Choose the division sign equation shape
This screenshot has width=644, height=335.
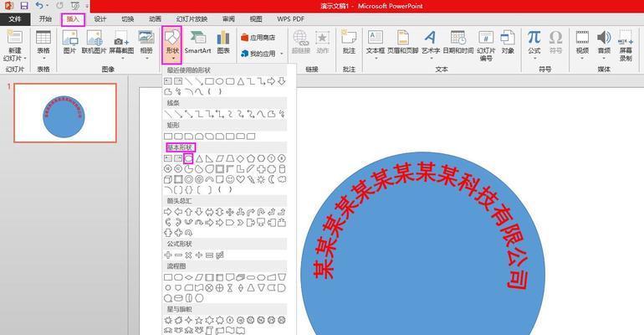pyautogui.click(x=199, y=255)
